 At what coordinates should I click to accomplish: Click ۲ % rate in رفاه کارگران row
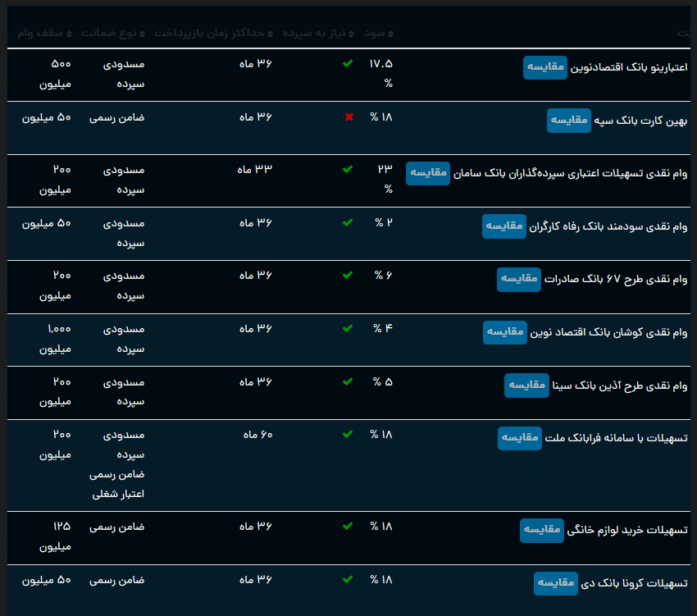tap(384, 222)
